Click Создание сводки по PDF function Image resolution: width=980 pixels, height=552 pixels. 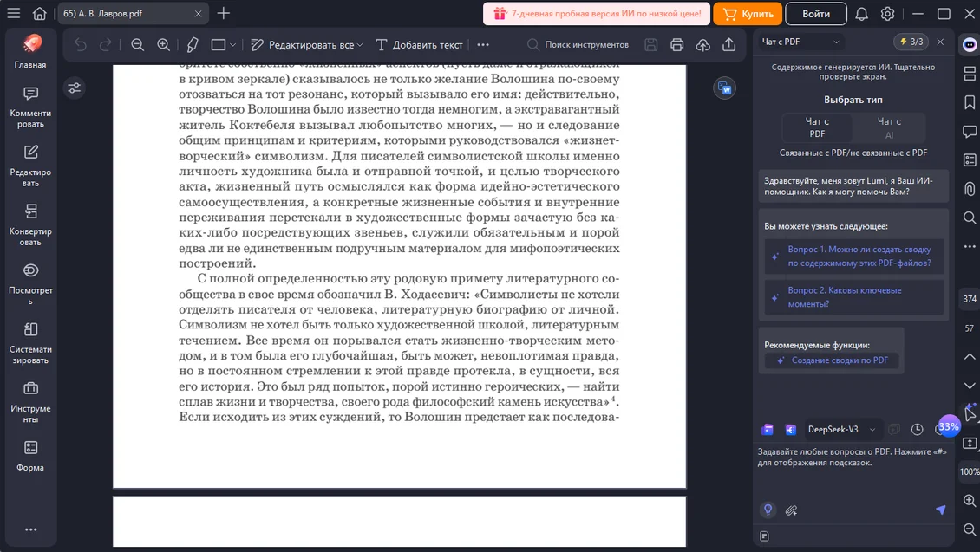pos(832,360)
